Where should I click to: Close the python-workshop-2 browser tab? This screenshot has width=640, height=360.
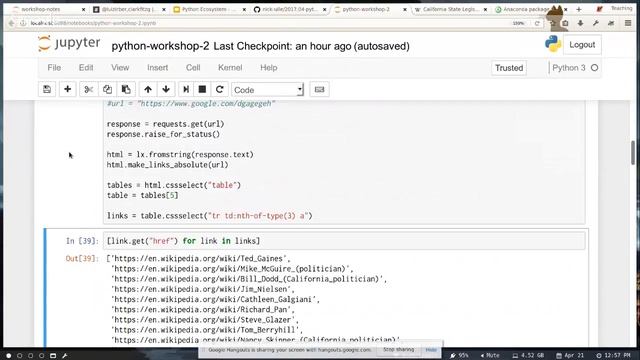point(405,9)
